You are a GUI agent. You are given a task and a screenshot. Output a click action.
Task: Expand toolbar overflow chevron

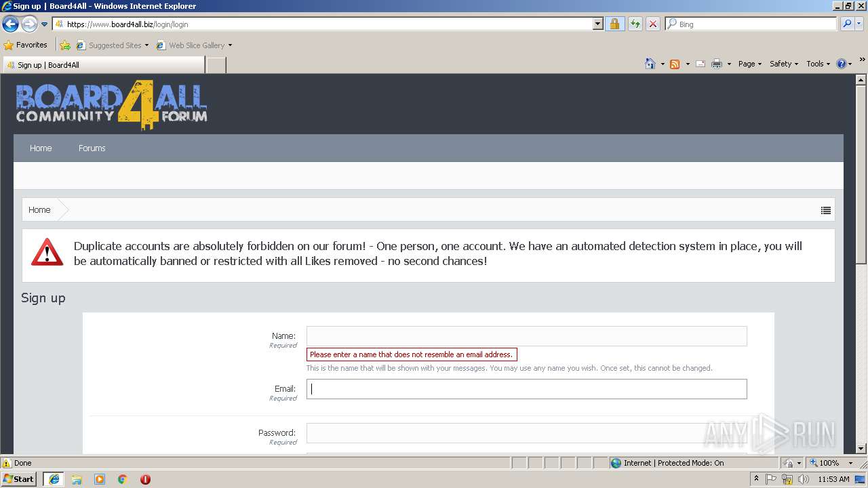862,61
